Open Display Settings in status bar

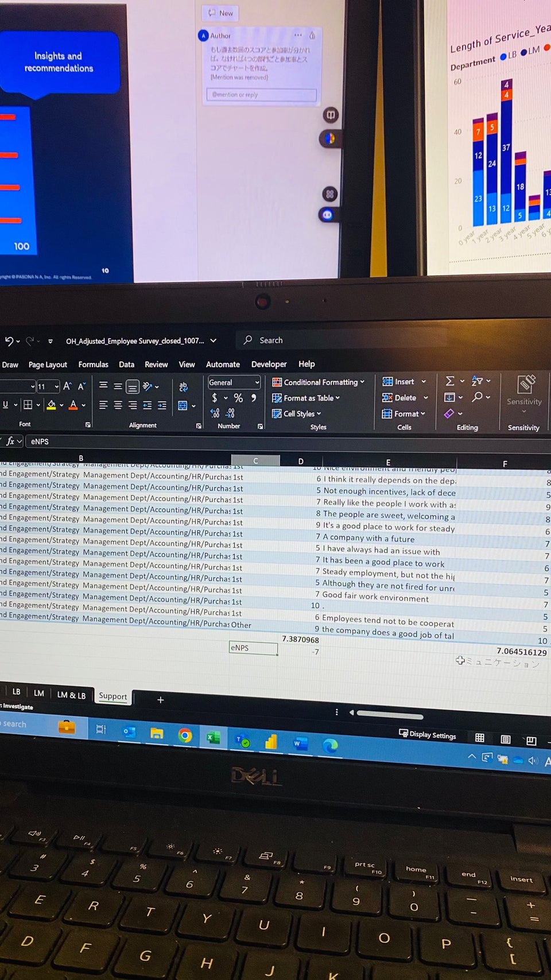point(428,734)
